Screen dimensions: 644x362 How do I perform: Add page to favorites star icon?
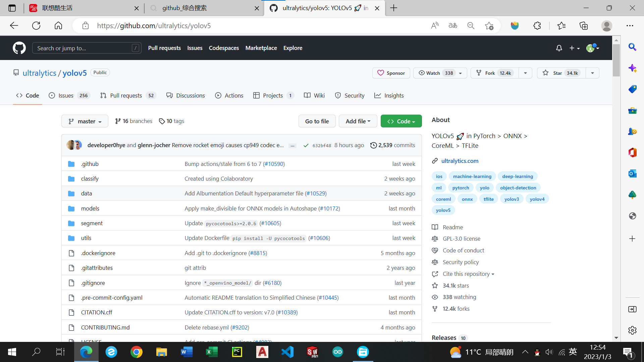coord(489,26)
